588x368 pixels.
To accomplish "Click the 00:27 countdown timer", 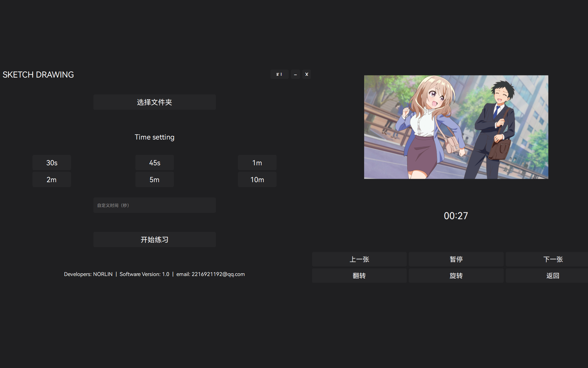I will coord(456,216).
